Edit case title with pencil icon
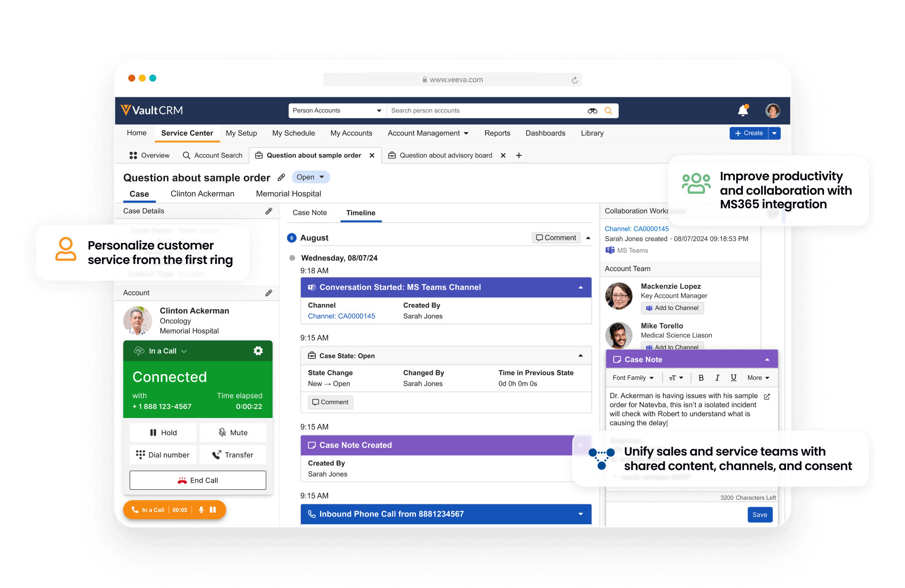This screenshot has width=905, height=588. 281,177
